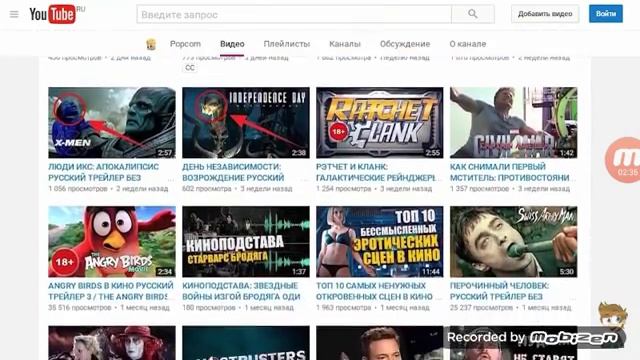Open the X-Men Apocalypse video thumbnail
Screen dimensions: 640x360
click(x=112, y=122)
